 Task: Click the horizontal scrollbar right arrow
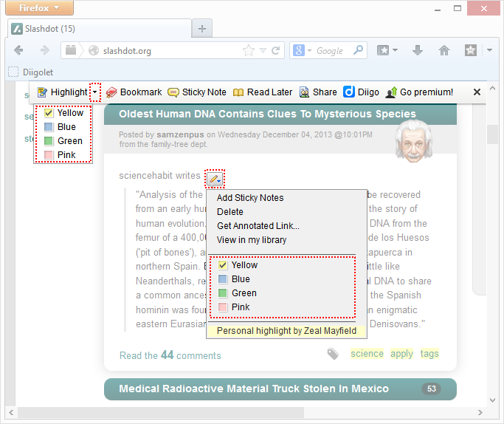(x=480, y=412)
